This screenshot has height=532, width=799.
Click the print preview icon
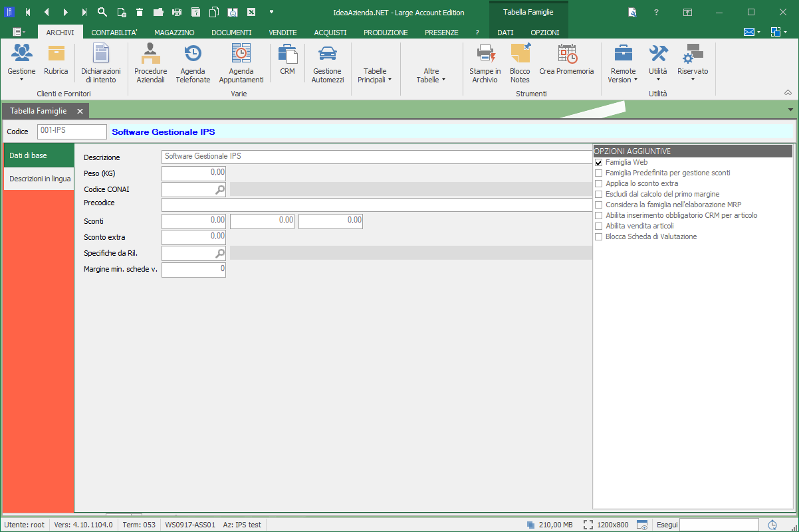click(233, 12)
